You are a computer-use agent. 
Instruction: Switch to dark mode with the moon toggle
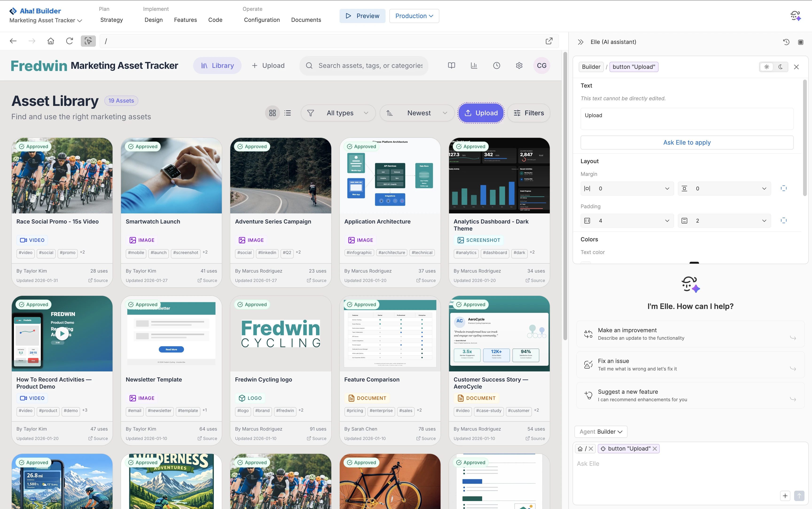tap(780, 67)
